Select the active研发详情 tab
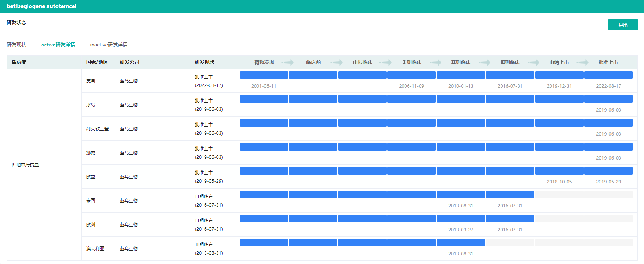The image size is (644, 264). (x=58, y=45)
